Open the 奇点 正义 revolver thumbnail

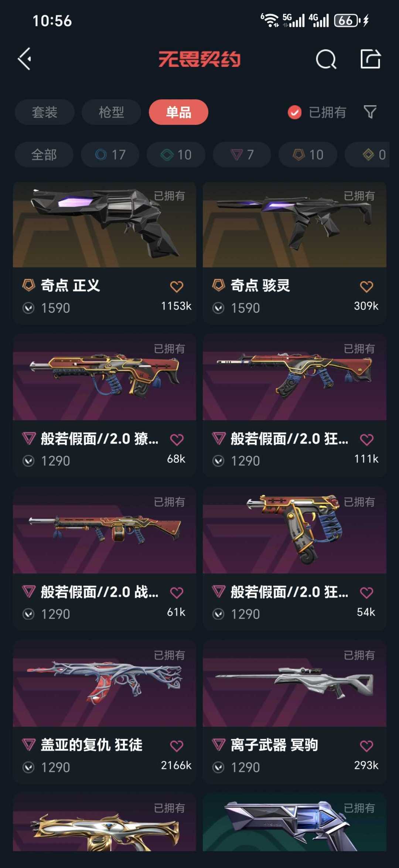pos(105,224)
